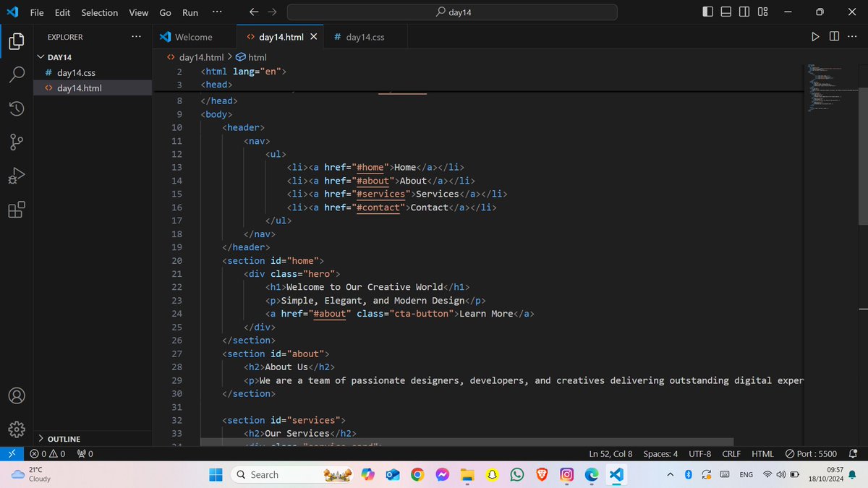Open the Manage gear icon
Viewport: 868px width, 488px height.
coord(16,429)
